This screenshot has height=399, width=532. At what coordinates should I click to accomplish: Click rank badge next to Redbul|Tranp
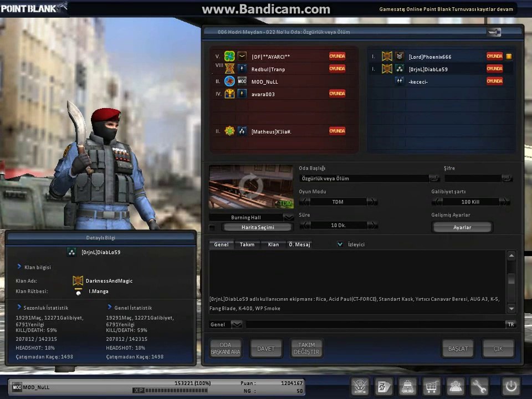pos(242,69)
